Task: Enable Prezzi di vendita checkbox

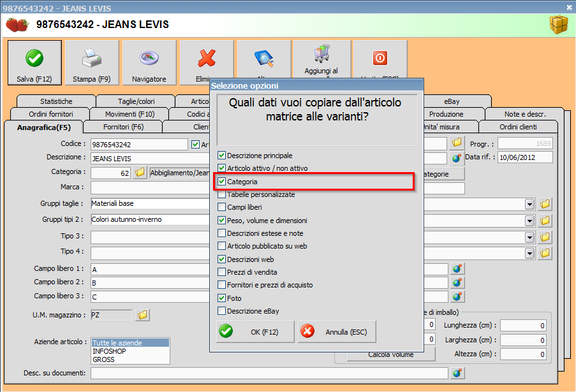Action: tap(221, 272)
